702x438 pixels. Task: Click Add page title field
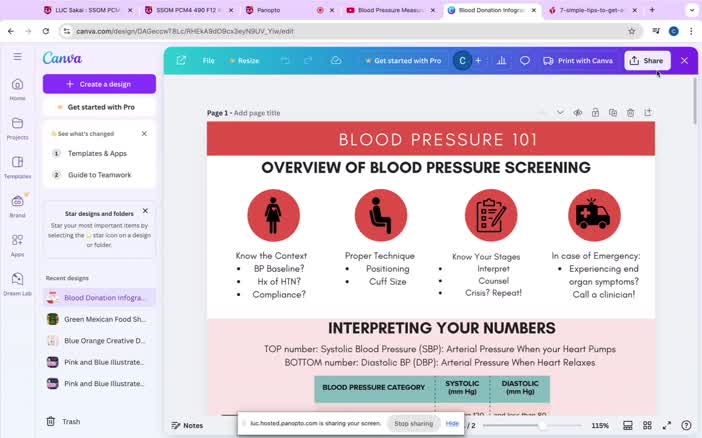[x=257, y=113]
